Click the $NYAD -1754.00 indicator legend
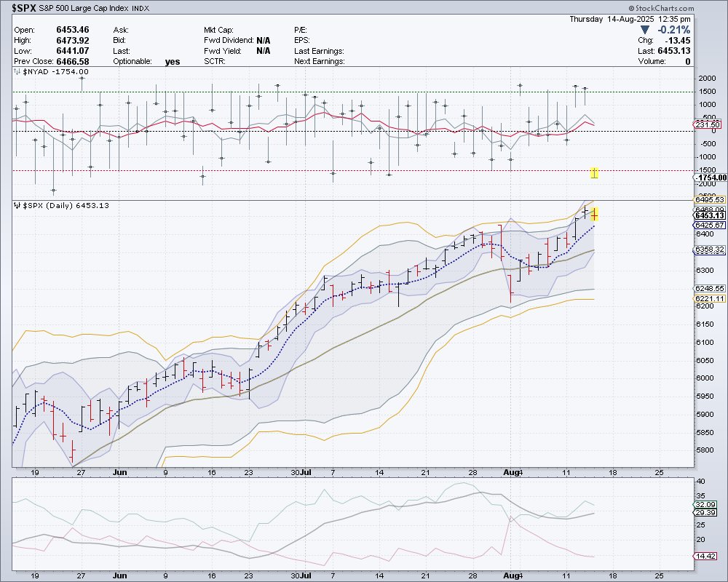The image size is (728, 582). 55,71
